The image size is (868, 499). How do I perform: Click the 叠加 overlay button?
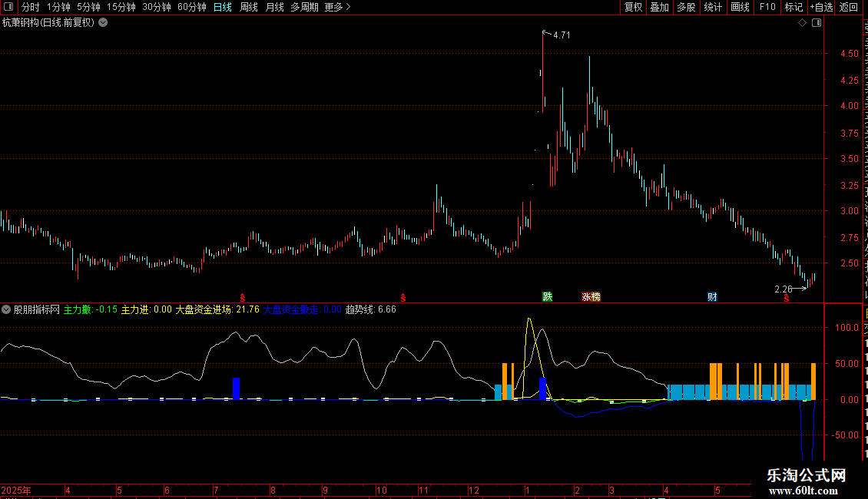(x=660, y=7)
